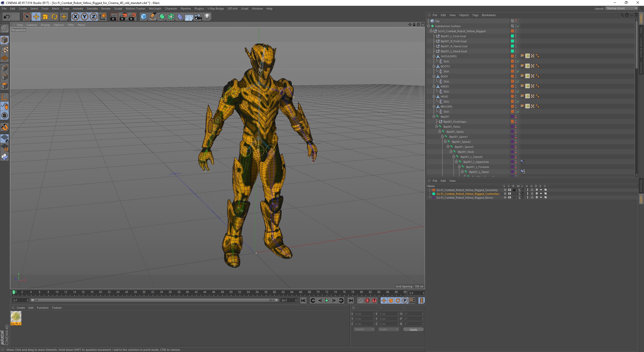This screenshot has width=644, height=352.
Task: Click the Undo arrow icon
Action: tap(7, 17)
